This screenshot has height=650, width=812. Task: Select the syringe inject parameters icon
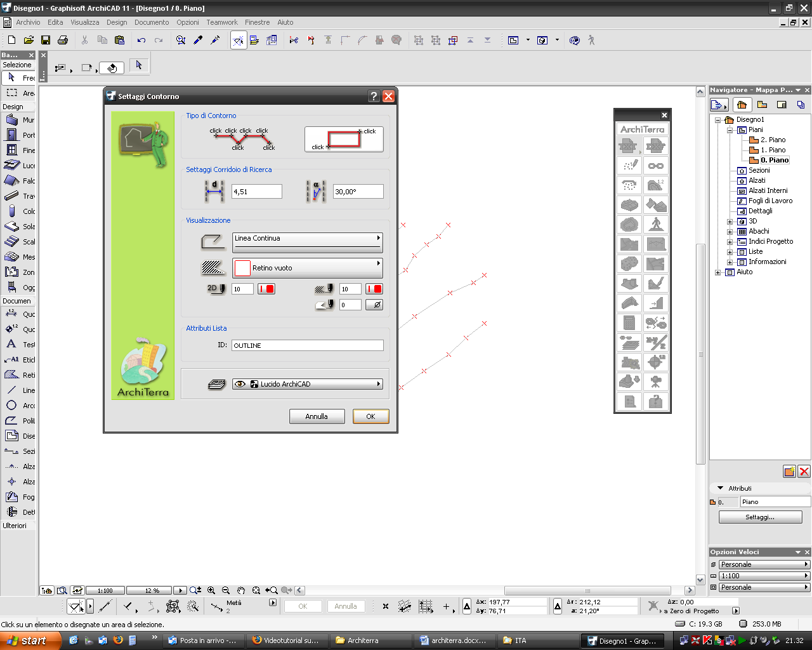(215, 40)
